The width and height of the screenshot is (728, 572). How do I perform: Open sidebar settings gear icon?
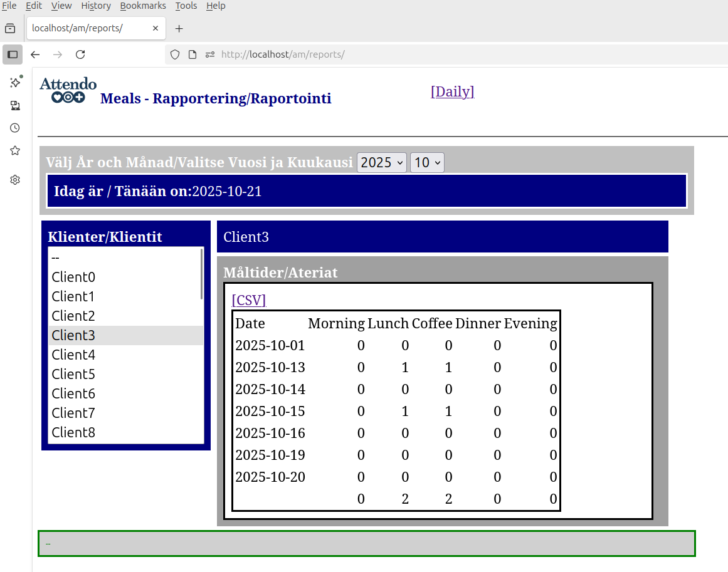(x=15, y=180)
